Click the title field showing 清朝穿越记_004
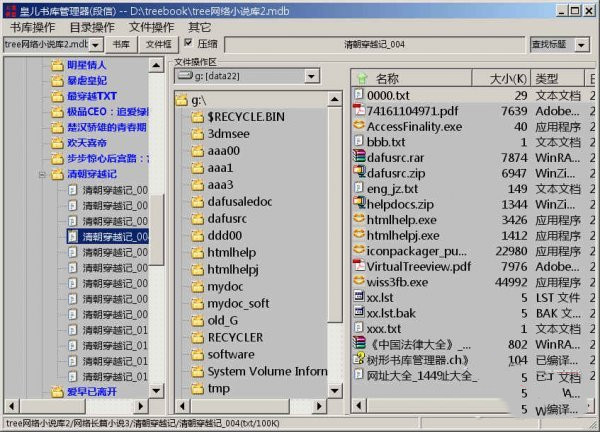This screenshot has width=600, height=432. 374,44
